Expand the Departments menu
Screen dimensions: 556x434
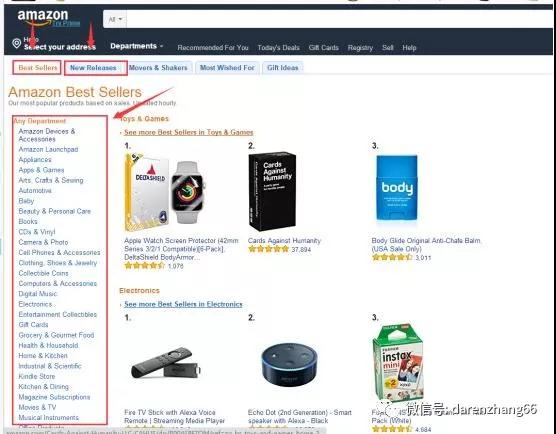[137, 46]
